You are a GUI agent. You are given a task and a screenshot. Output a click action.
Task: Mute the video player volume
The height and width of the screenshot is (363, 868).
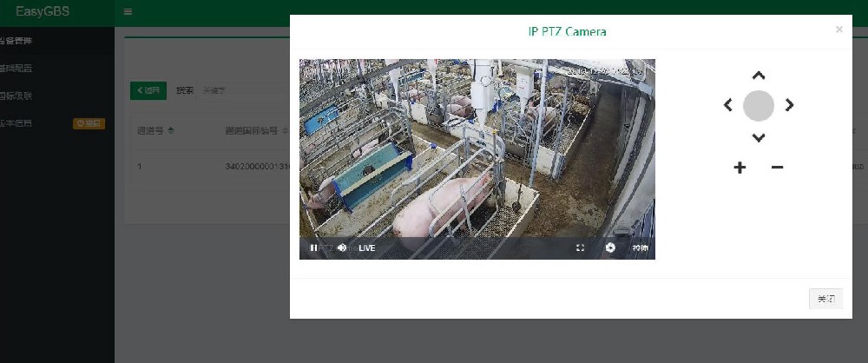pos(342,248)
